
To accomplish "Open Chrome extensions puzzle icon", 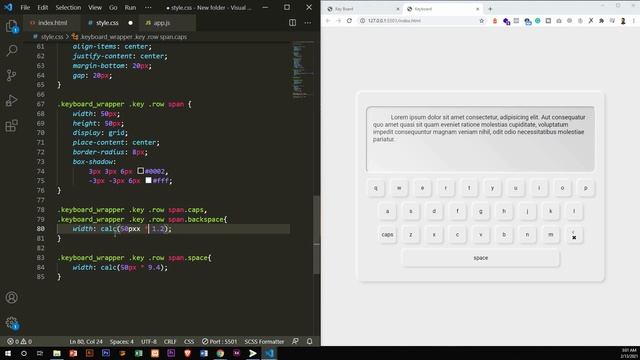I will [x=601, y=20].
